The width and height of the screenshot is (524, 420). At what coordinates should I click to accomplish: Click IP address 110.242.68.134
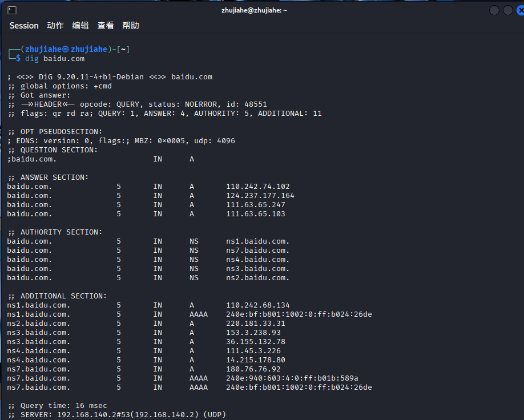258,305
